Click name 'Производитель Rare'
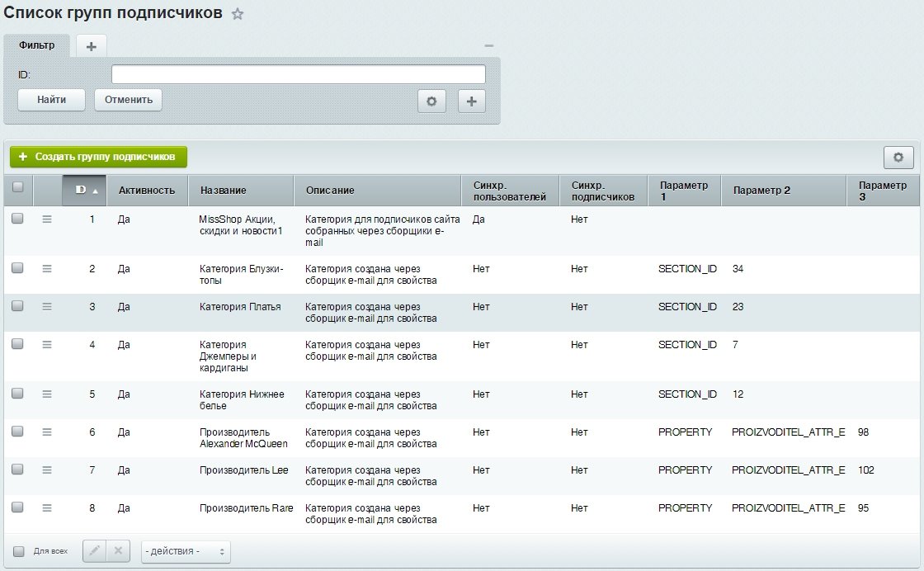 [247, 508]
